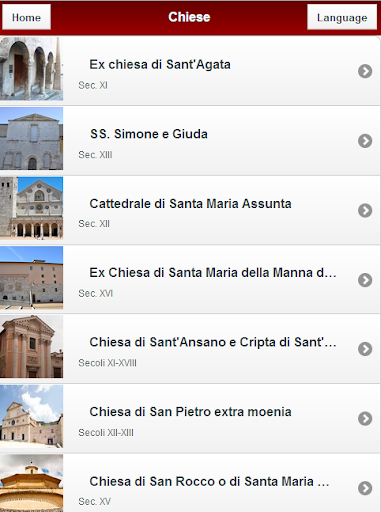Tap Santa Maria della Manna building thumbnail
Image resolution: width=381 pixels, height=512 pixels.
pos(31,278)
